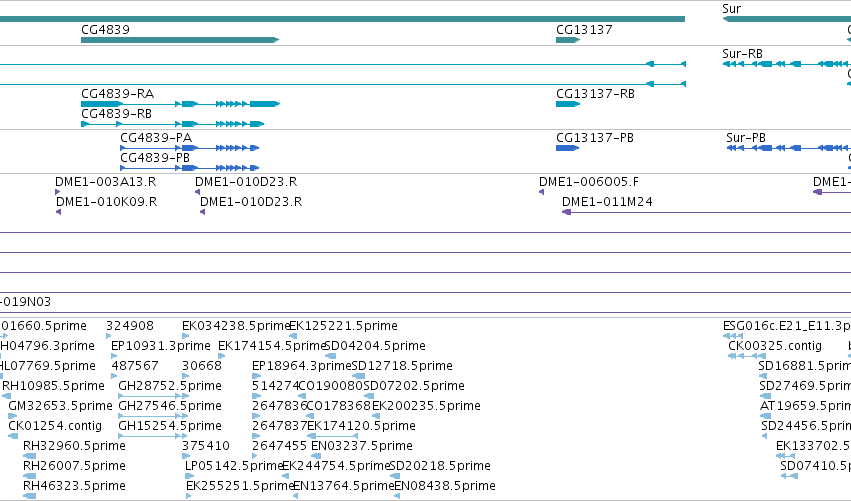The image size is (851, 501).
Task: Select the EK034238.5prime EST label
Action: click(x=236, y=326)
